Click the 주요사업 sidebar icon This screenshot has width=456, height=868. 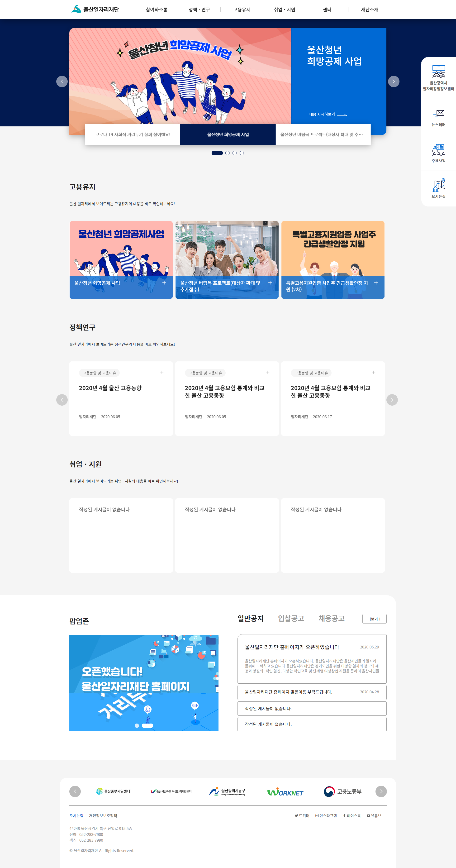point(438,153)
